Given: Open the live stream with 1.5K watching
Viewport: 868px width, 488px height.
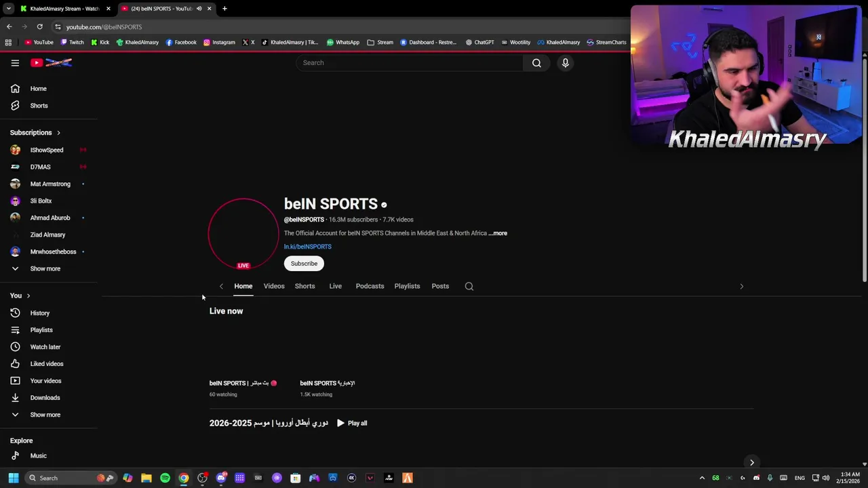Looking at the screenshot, I should coord(328,384).
